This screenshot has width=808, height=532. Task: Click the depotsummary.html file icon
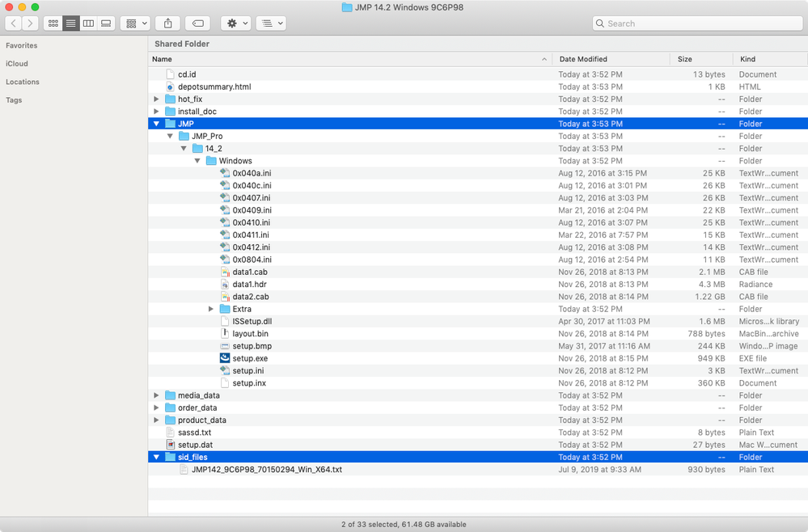(170, 87)
